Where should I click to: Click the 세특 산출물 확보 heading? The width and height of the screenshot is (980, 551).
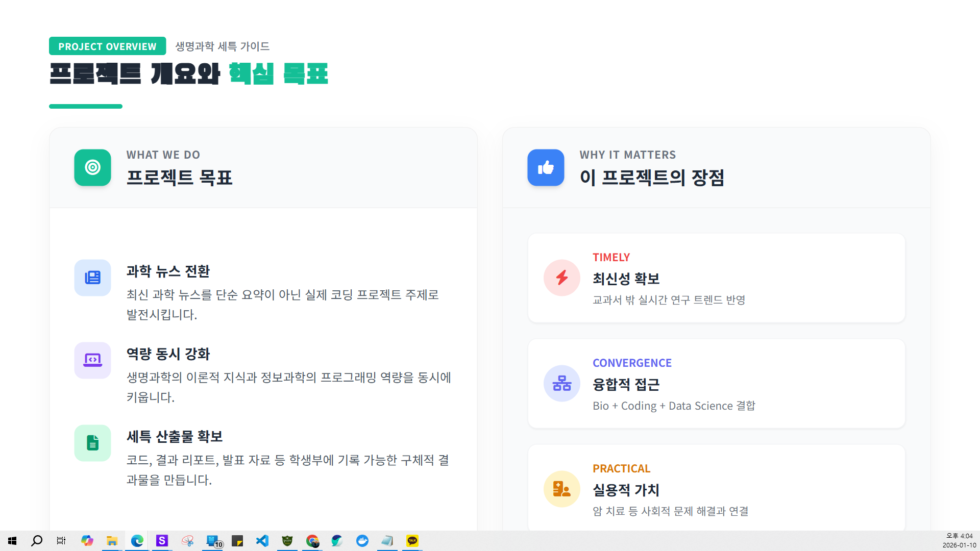[x=175, y=437]
